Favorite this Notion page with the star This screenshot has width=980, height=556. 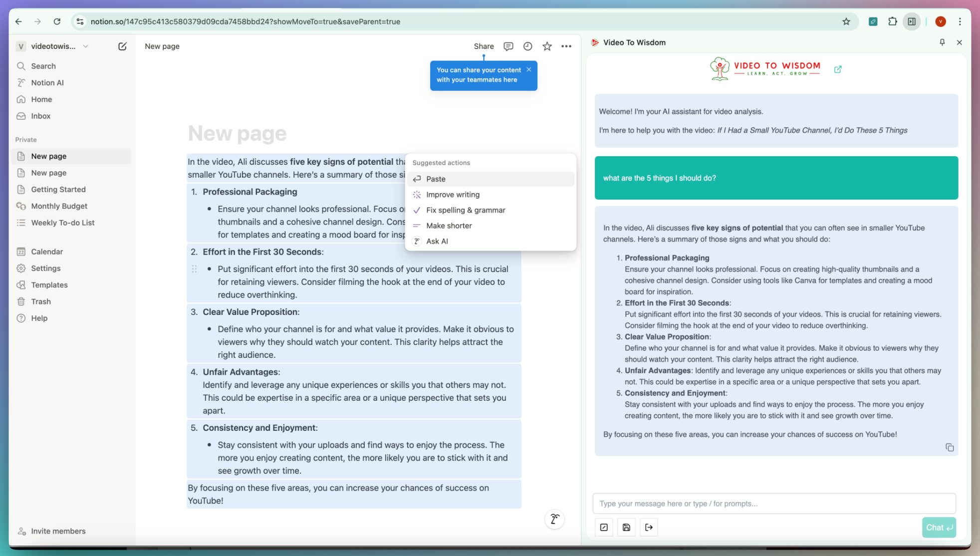[x=547, y=46]
